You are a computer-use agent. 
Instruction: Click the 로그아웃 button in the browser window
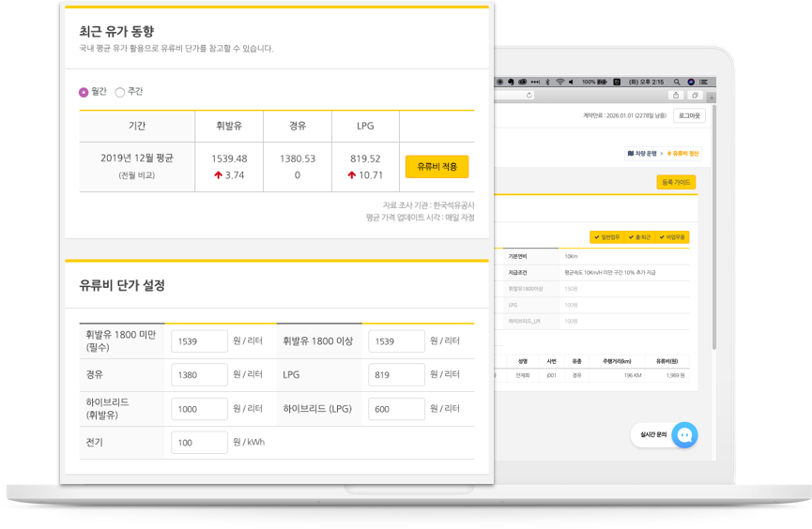(689, 115)
